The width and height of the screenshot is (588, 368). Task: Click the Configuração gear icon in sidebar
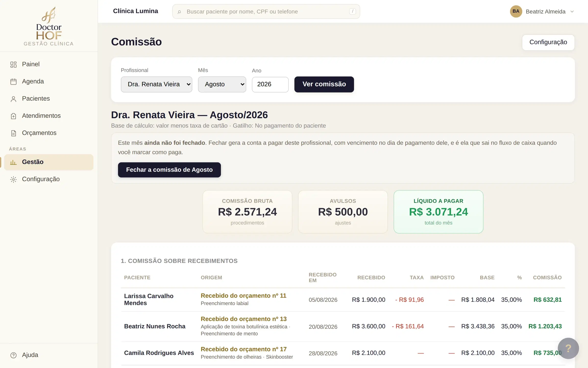(13, 179)
